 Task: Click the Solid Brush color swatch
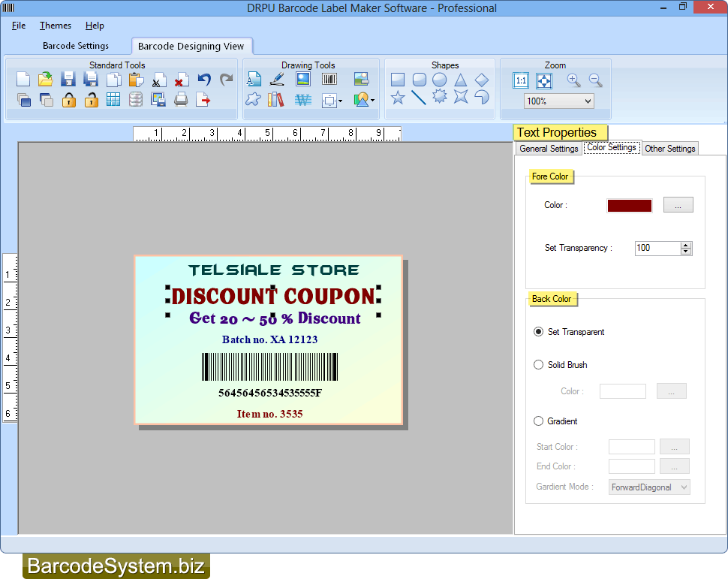click(623, 391)
